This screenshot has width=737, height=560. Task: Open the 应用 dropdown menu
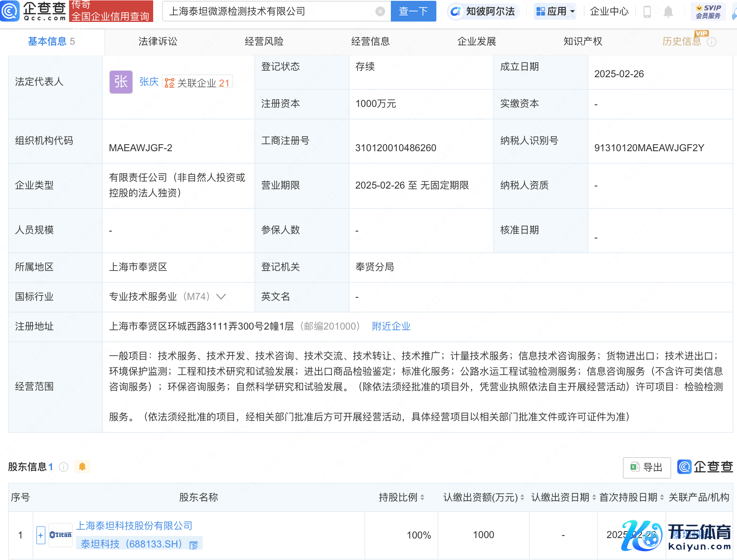[555, 11]
